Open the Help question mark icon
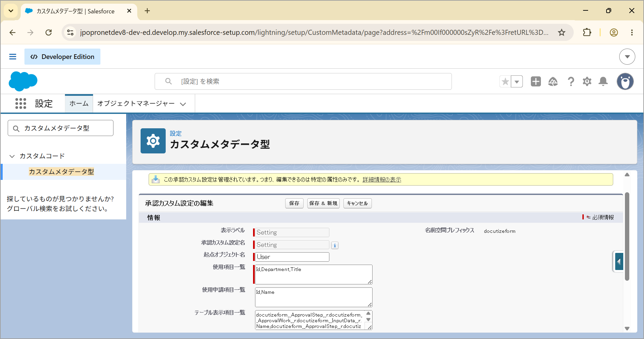Screen dimensions: 644x339 click(571, 81)
